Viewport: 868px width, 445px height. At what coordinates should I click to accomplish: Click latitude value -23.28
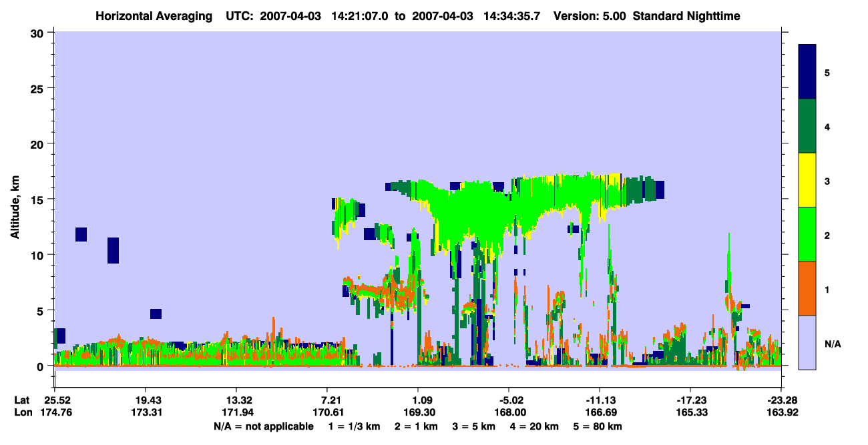click(x=781, y=400)
